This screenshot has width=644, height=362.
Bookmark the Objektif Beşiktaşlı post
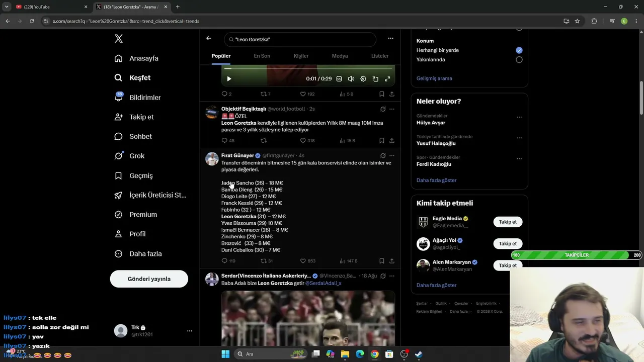(x=382, y=141)
